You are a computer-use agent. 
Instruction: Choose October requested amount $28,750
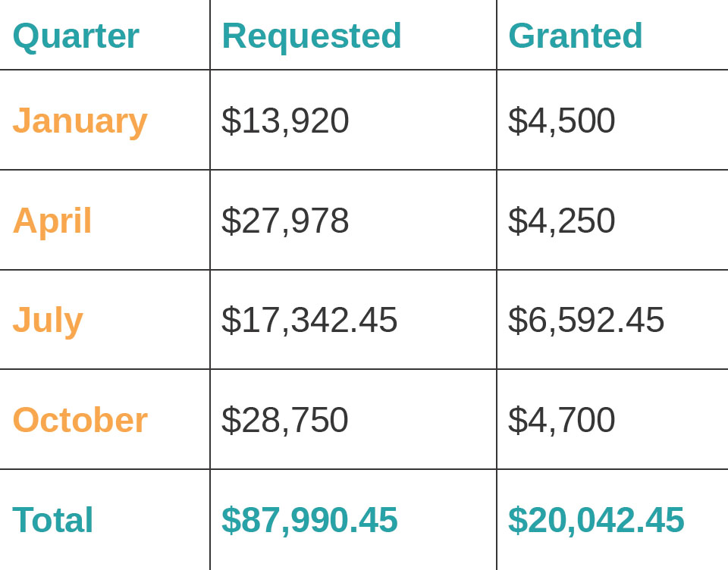285,420
